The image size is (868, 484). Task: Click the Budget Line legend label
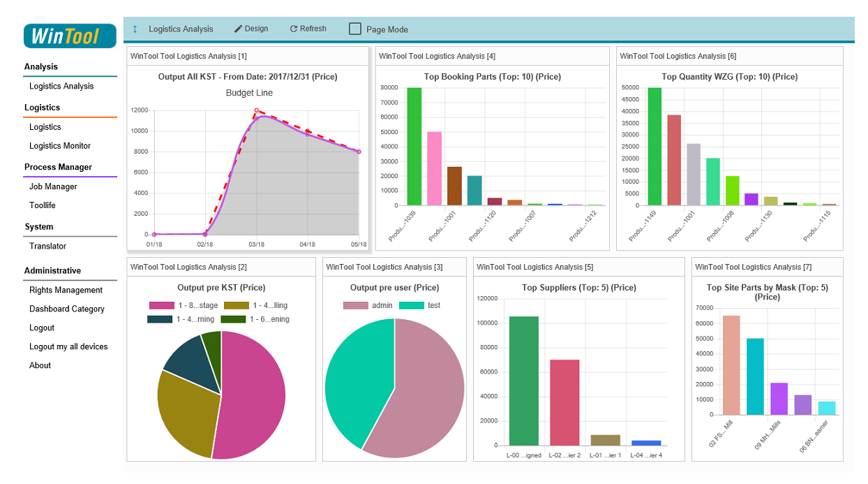click(x=249, y=93)
